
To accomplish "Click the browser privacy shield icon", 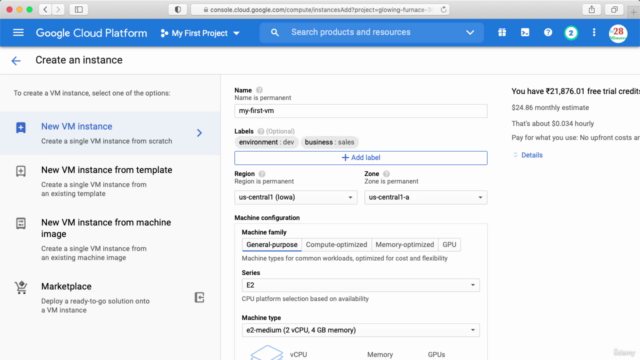I will [x=178, y=9].
